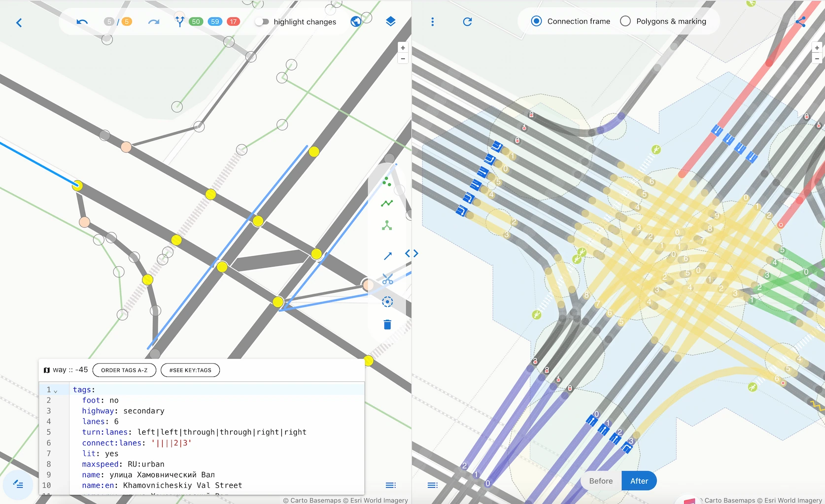This screenshot has height=504, width=825.
Task: Zoom out on the left editor map
Action: pos(403,59)
